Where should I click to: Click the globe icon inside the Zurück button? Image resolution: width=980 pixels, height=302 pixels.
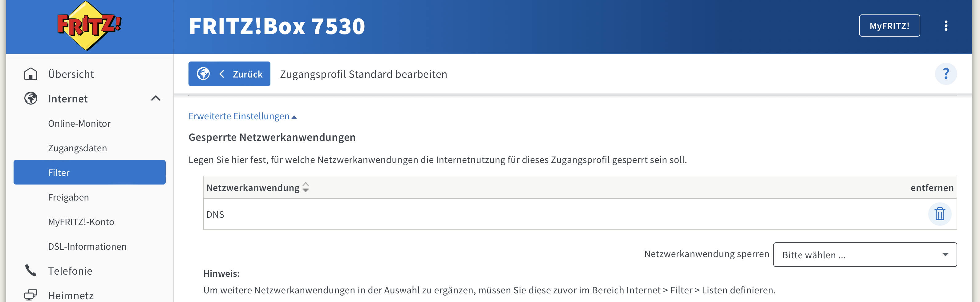[204, 74]
